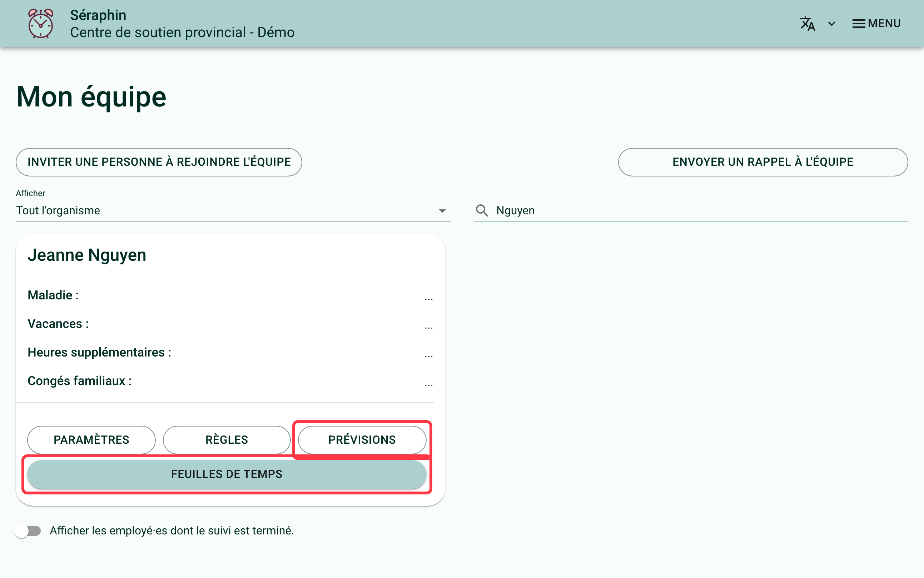Click the Séraphin app title
Screen dimensions: 924x578
pyautogui.click(x=98, y=15)
